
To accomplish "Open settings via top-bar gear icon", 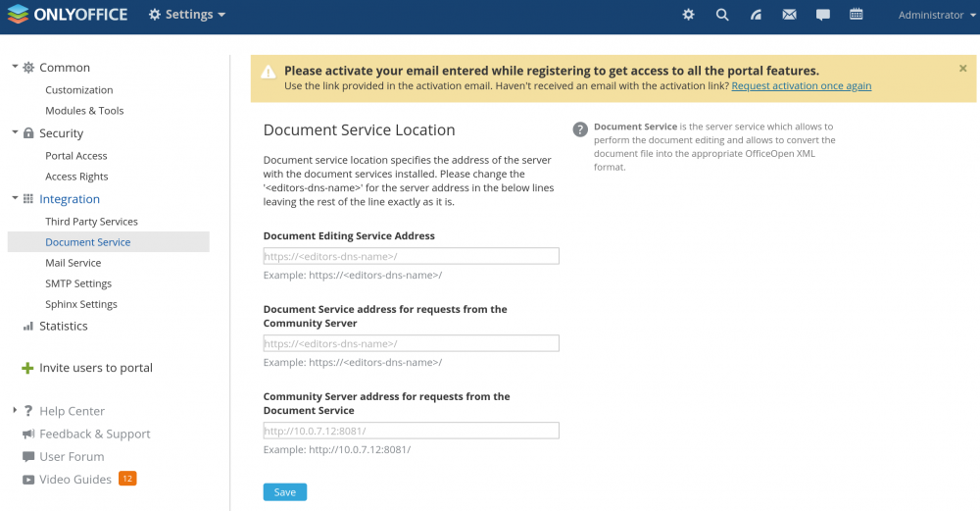I will click(688, 15).
